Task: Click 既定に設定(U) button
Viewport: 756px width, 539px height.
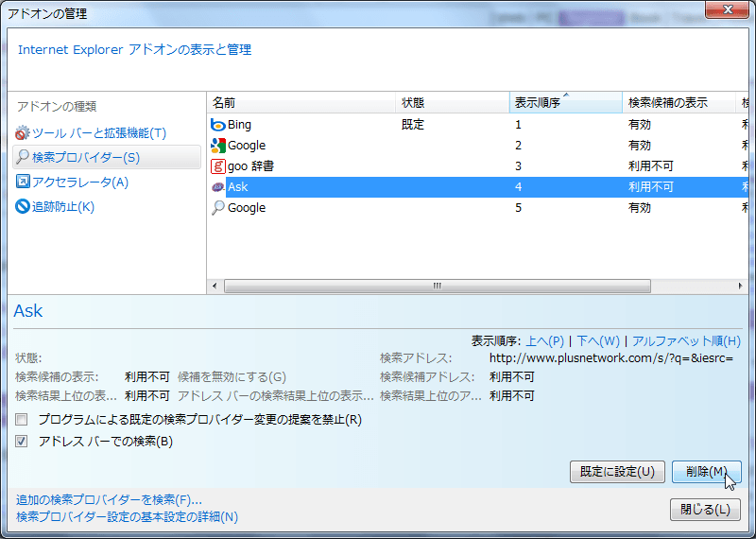Action: click(617, 472)
